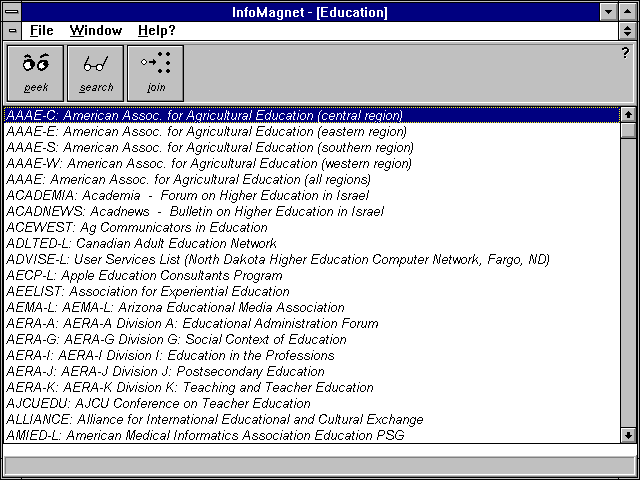This screenshot has width=640, height=480.
Task: Open the document control menu box
Action: [11, 31]
